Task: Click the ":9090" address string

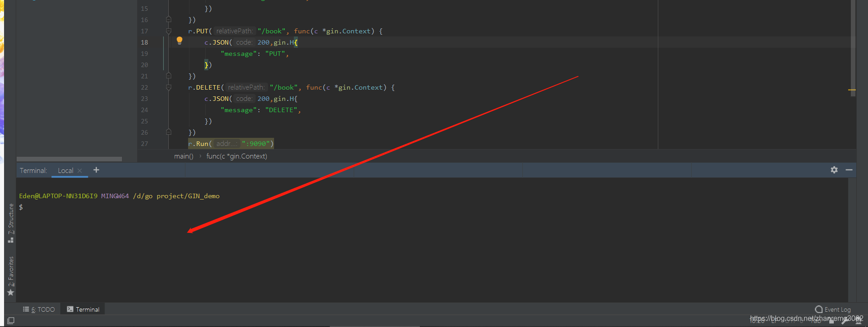Action: coord(256,144)
